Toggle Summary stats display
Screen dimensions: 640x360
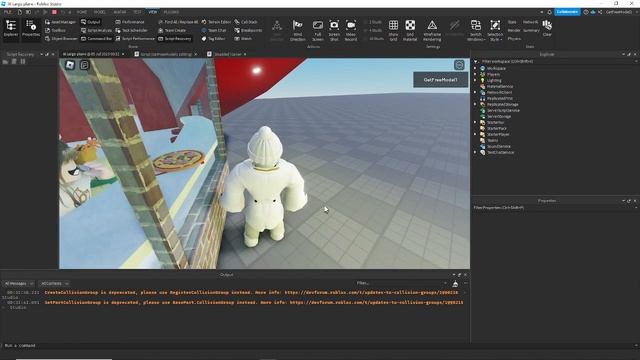click(531, 30)
